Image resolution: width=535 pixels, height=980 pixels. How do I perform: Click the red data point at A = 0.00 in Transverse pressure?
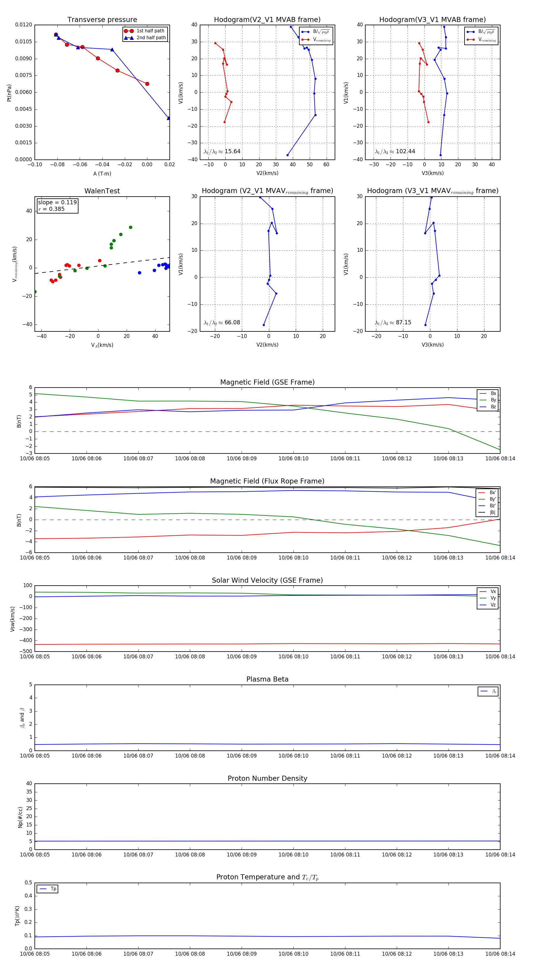tap(147, 84)
